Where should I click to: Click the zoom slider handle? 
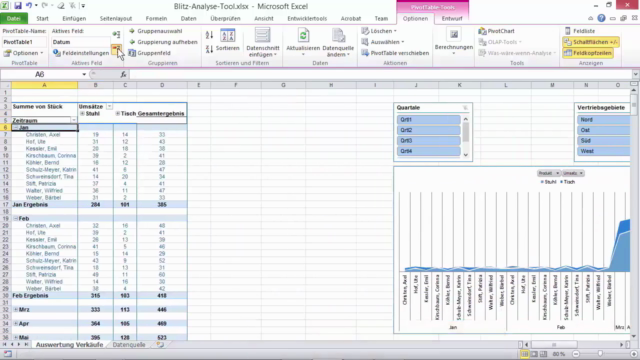600,354
